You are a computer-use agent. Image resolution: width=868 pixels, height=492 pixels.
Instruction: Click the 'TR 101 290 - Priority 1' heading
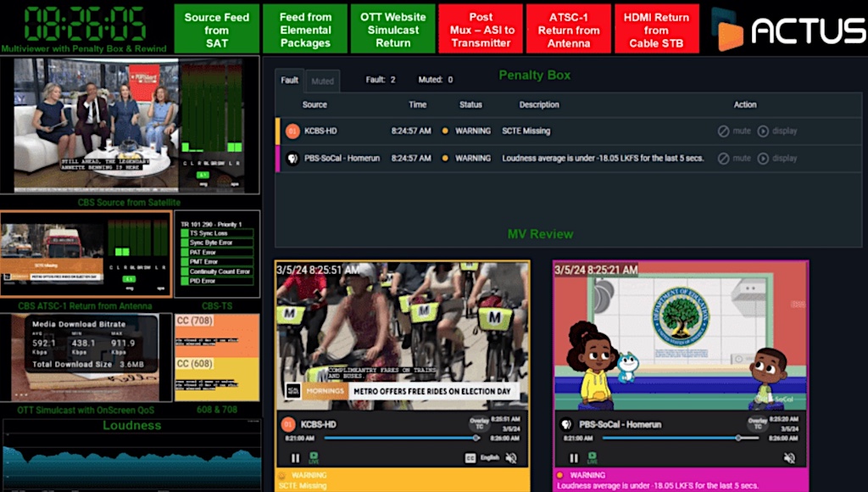[211, 225]
